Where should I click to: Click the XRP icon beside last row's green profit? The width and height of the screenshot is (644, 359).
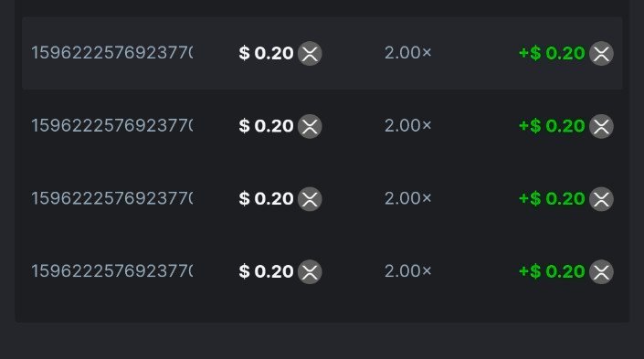[x=601, y=271]
